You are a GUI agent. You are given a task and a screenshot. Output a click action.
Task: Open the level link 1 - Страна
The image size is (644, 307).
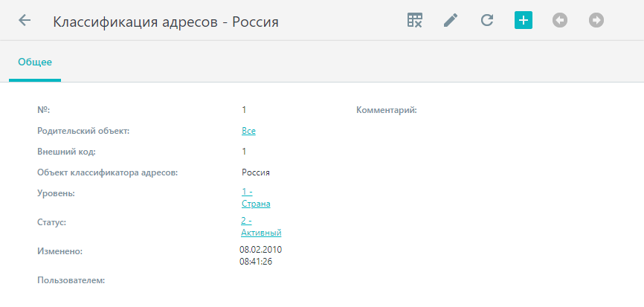256,198
